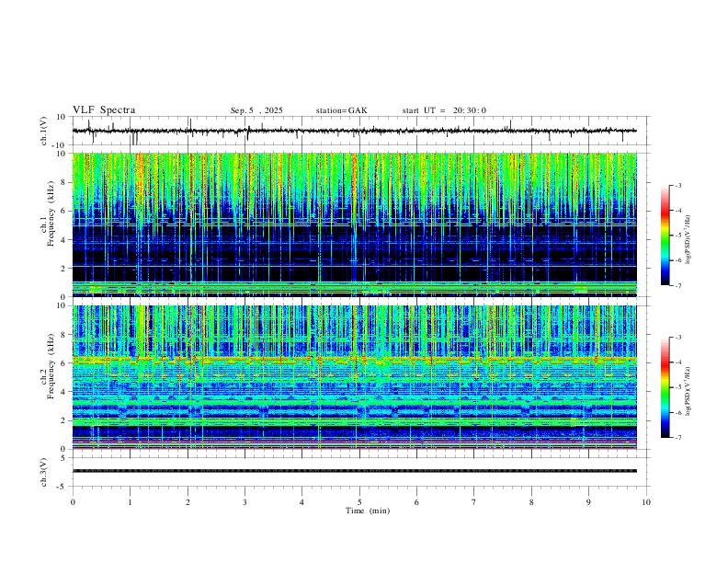Click the "2" minute tick on the time axis
The width and height of the screenshot is (728, 563).
(188, 502)
